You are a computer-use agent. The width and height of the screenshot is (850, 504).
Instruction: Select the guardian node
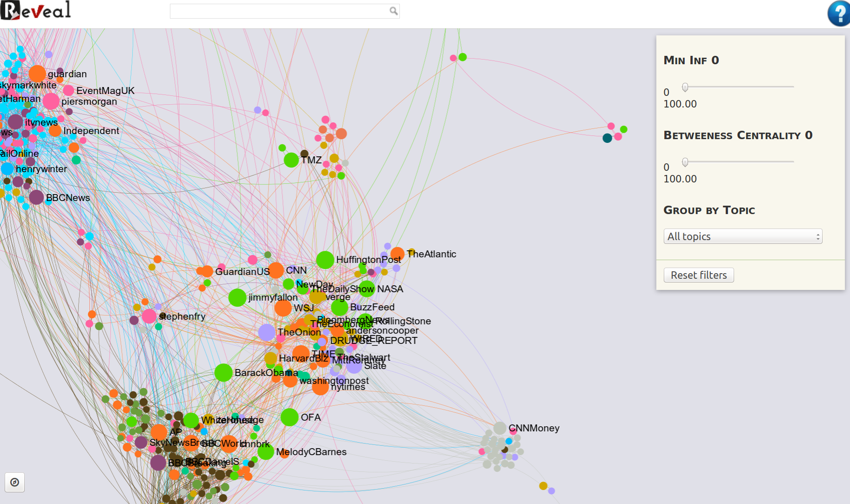tap(37, 74)
